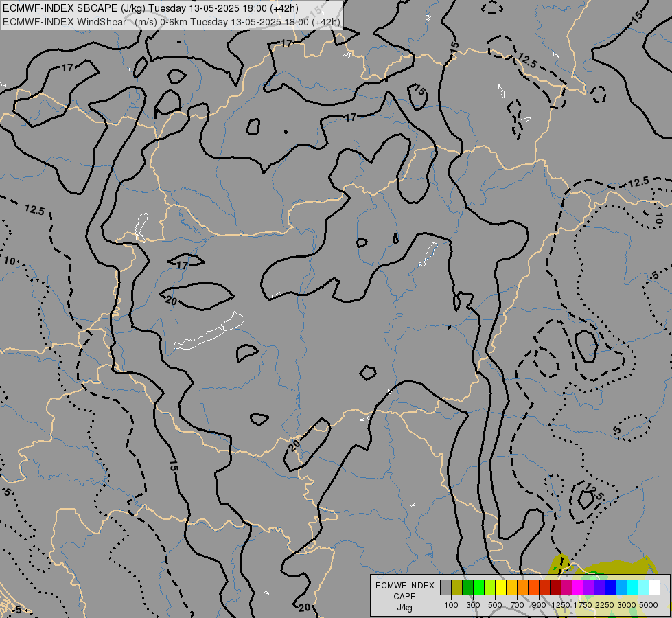
Task: Click the 700 value under the legend bar
Action: (x=518, y=605)
